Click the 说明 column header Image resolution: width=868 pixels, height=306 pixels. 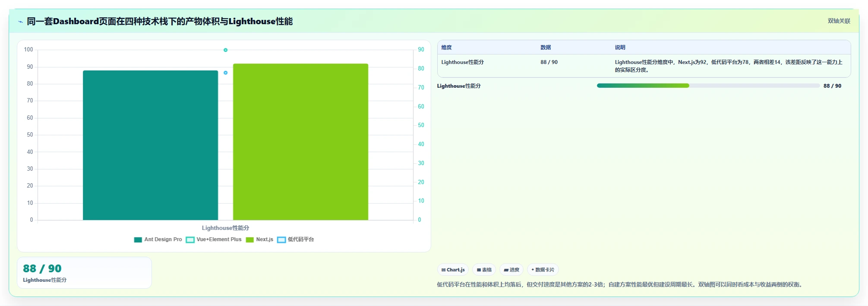pos(620,48)
